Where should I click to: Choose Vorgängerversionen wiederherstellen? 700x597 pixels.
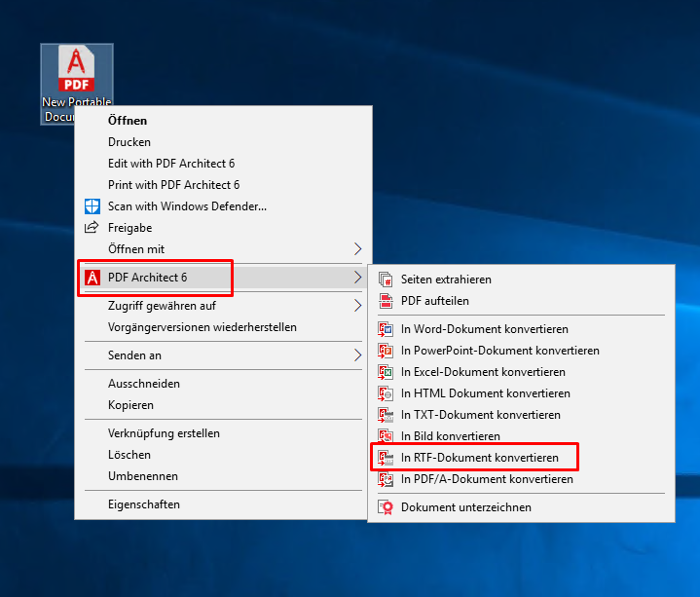tap(223, 327)
